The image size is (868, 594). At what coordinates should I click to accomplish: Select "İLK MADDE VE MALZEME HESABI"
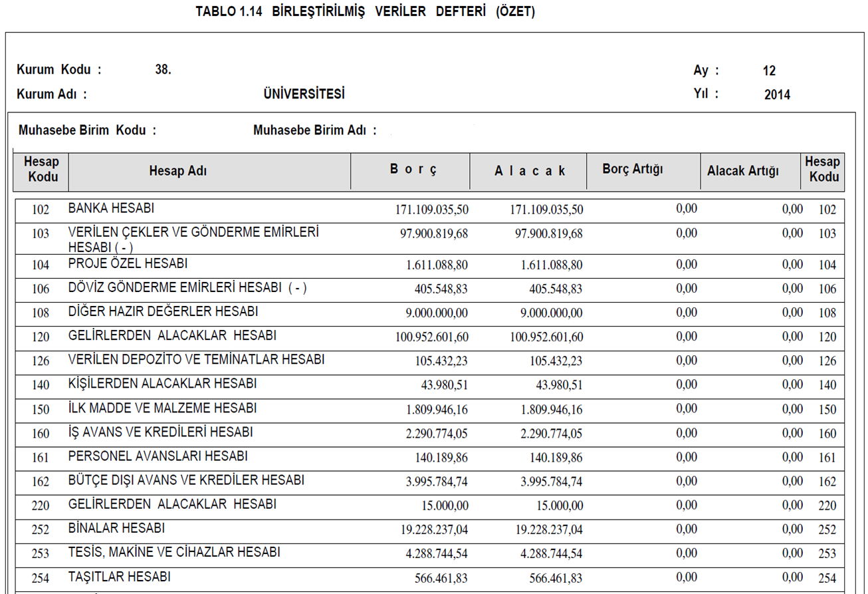click(162, 408)
